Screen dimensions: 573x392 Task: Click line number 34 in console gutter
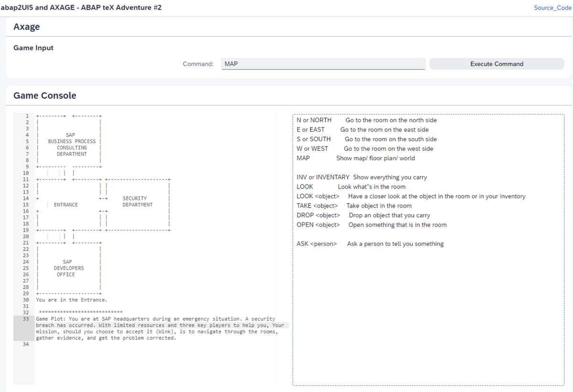[26, 344]
